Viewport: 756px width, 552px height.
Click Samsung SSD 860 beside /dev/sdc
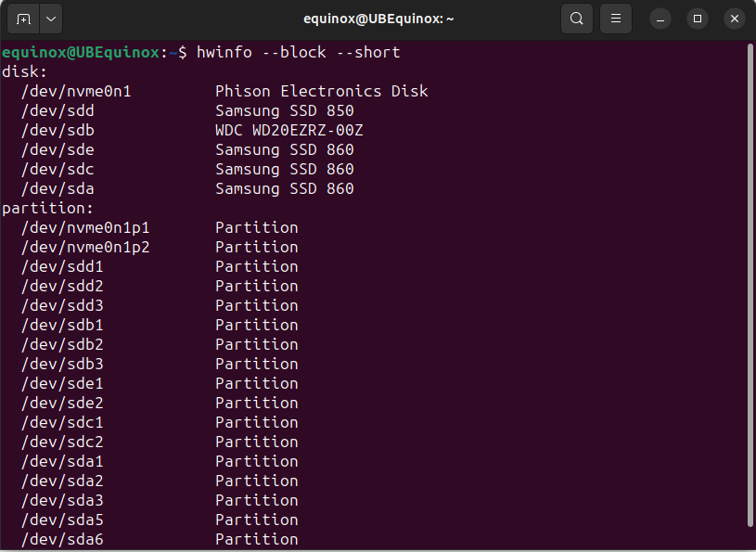click(x=285, y=169)
